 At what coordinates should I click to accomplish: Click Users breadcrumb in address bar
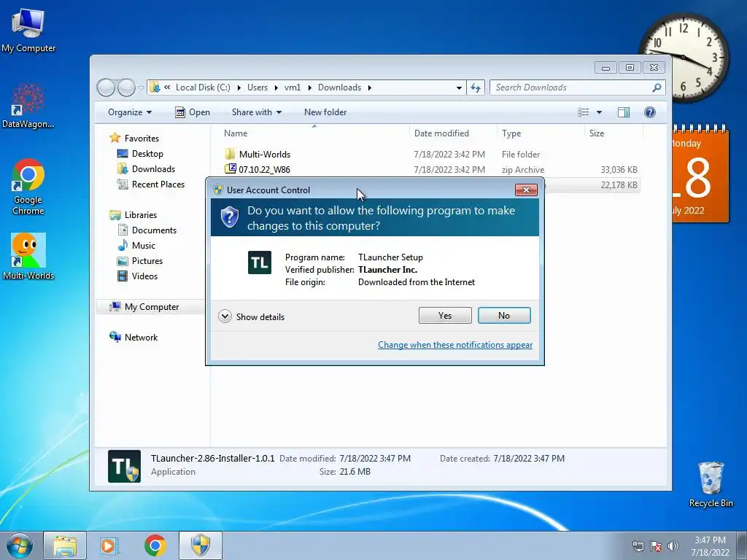[258, 87]
